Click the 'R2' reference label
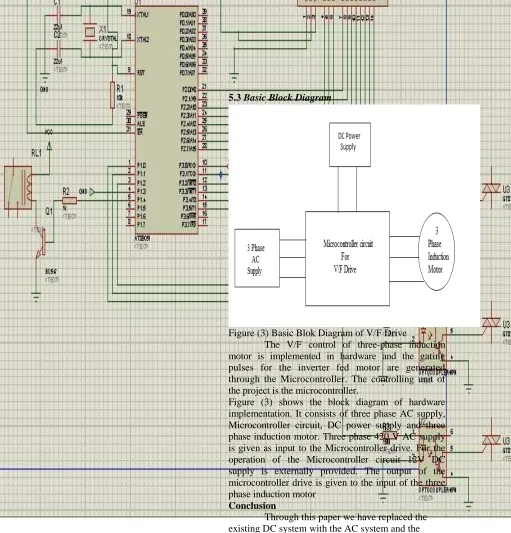The image size is (511, 533). click(x=66, y=191)
